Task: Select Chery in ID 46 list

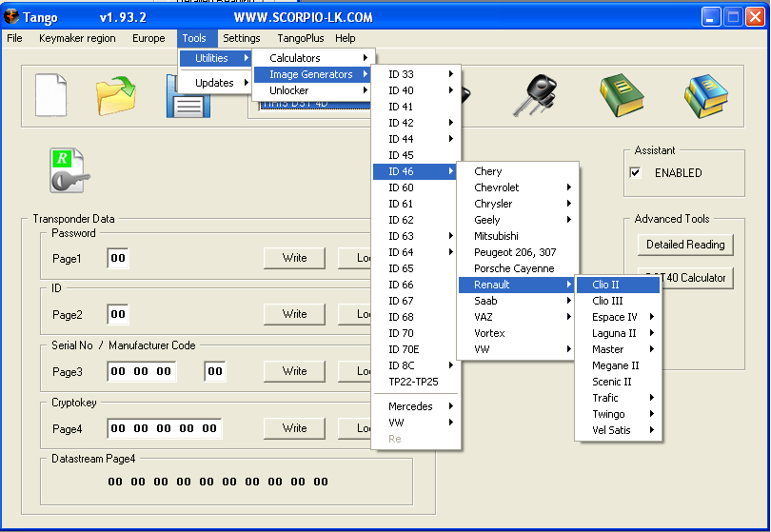Action: [x=517, y=171]
